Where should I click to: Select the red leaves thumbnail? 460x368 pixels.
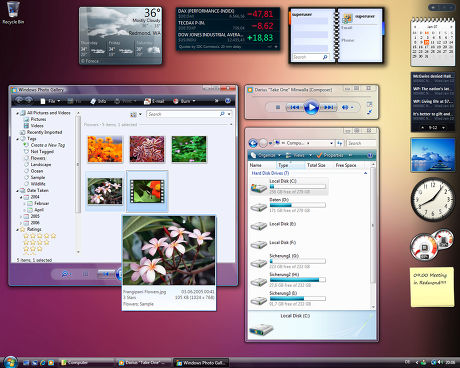tap(147, 149)
